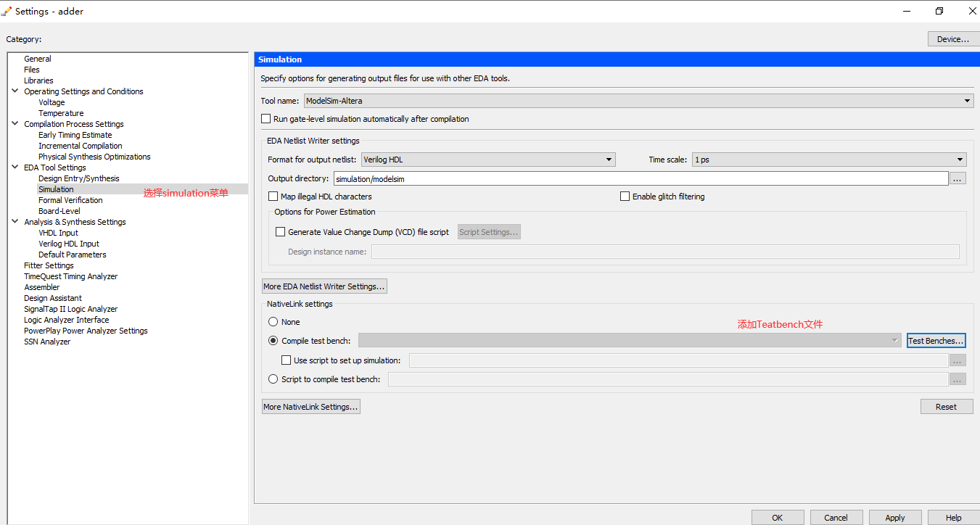Select Simulation tree item
The image size is (980, 525).
56,189
